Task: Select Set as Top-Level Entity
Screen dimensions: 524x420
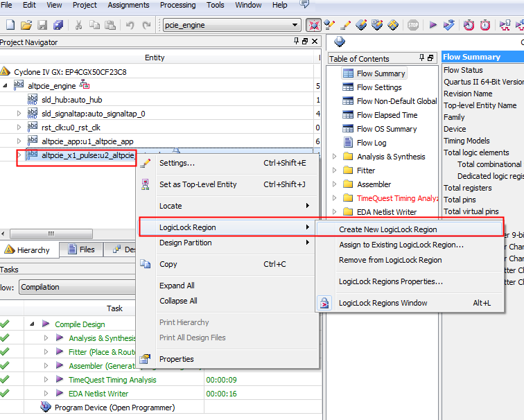Action: (228, 184)
